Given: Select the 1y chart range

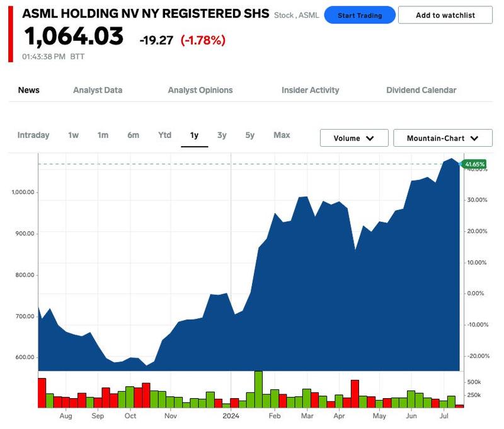Looking at the screenshot, I should (194, 135).
